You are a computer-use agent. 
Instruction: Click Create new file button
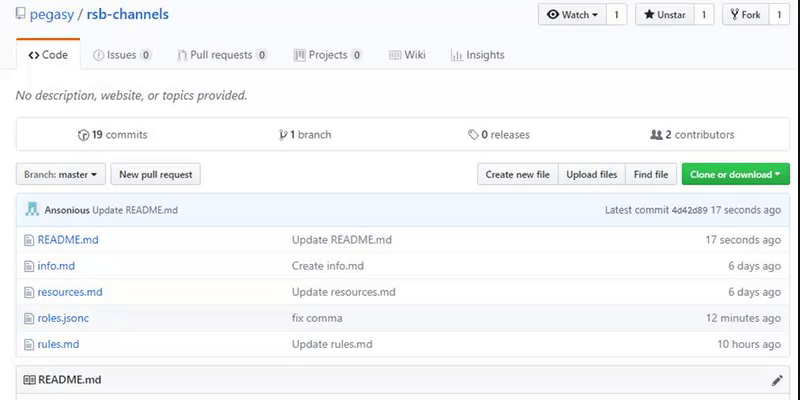[x=517, y=174]
